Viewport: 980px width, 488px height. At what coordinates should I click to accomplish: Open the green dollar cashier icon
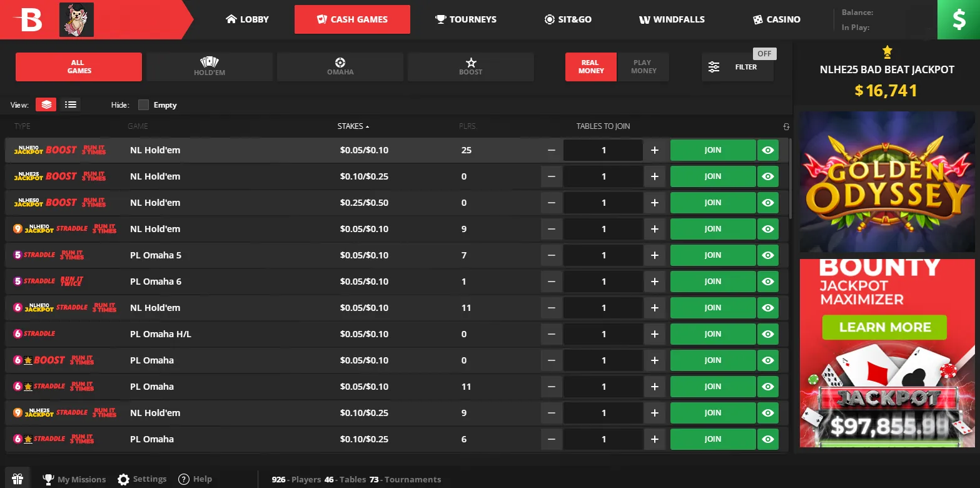[x=958, y=20]
